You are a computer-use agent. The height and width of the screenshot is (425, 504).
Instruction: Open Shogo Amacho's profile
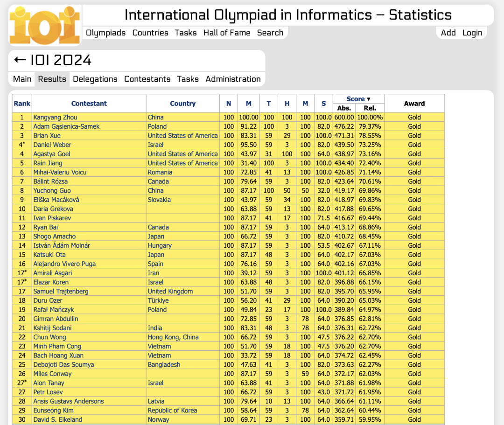pos(55,237)
